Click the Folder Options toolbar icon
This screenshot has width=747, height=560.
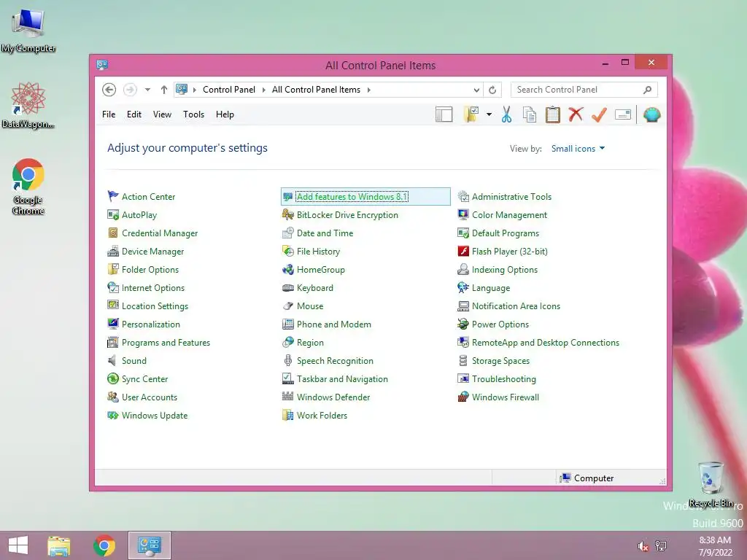coord(471,114)
